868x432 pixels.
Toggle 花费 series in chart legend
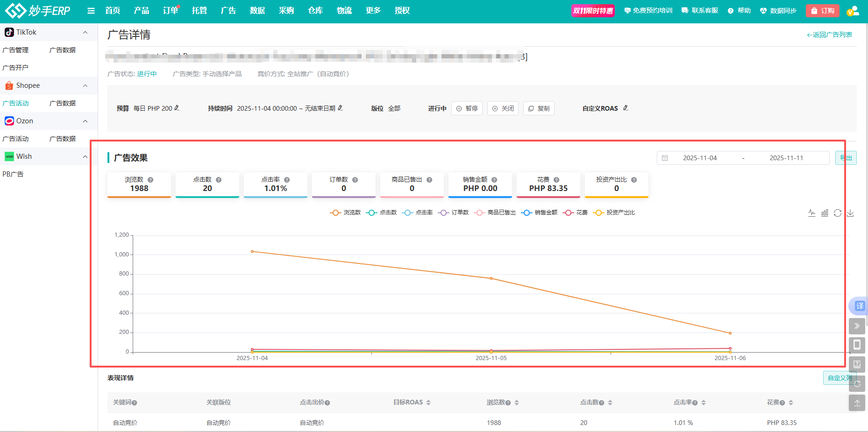[x=576, y=212]
